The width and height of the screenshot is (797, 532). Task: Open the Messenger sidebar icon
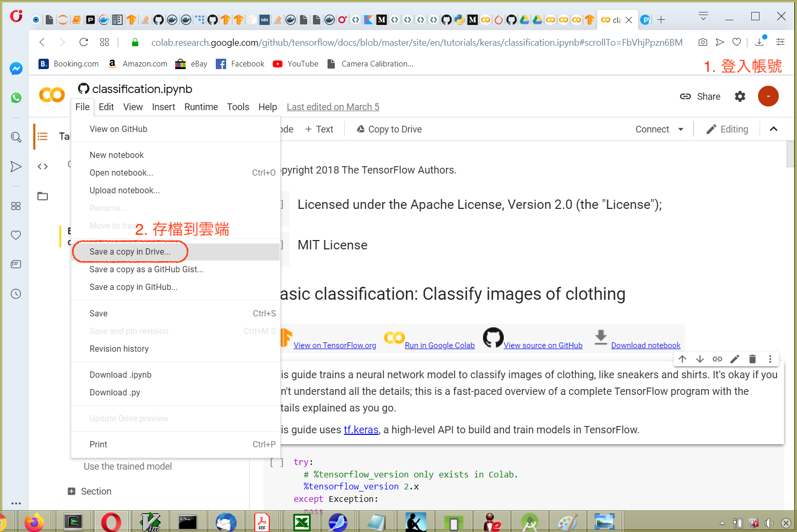pos(16,69)
